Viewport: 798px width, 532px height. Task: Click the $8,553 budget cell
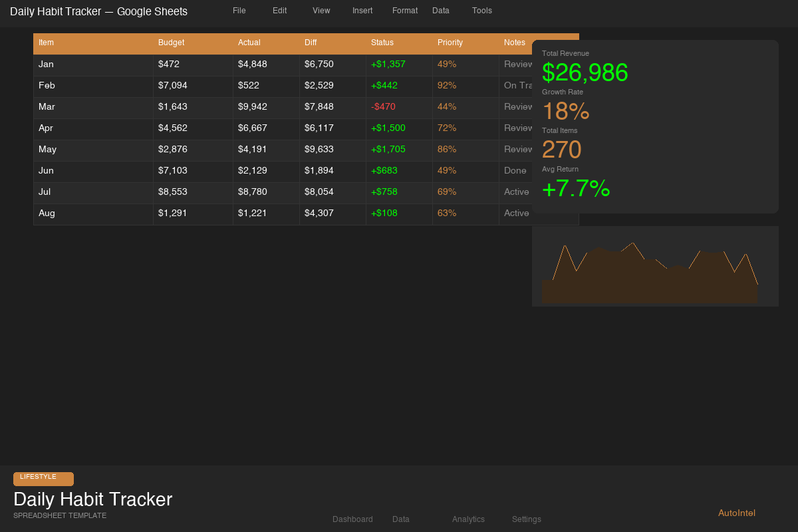point(193,193)
